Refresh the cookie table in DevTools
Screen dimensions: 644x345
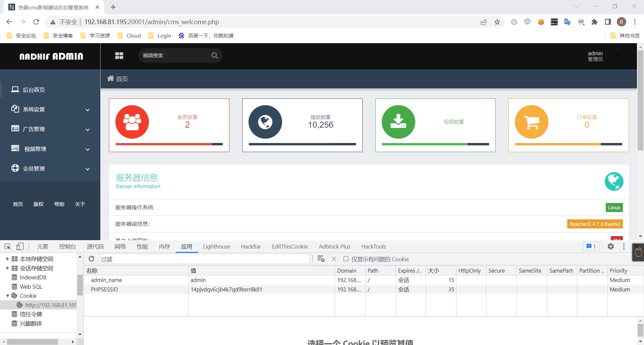click(x=91, y=259)
